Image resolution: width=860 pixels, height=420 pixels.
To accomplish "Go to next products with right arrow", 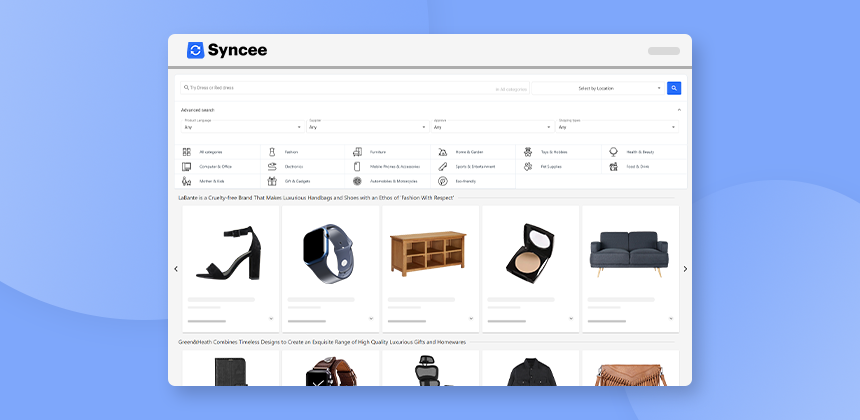I will click(x=685, y=269).
